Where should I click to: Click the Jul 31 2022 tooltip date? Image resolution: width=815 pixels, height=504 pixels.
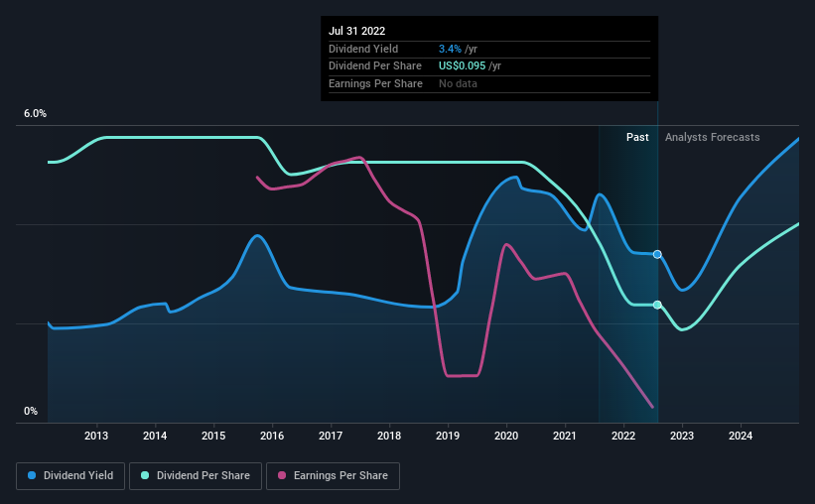[357, 31]
